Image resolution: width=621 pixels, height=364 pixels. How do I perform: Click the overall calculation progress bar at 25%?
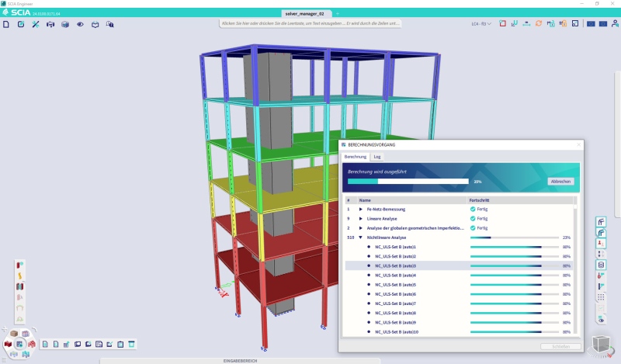(x=408, y=182)
